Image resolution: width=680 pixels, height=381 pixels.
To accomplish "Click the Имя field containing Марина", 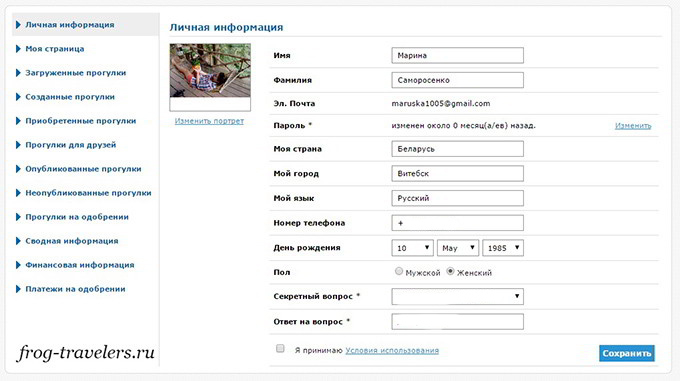I will [458, 55].
